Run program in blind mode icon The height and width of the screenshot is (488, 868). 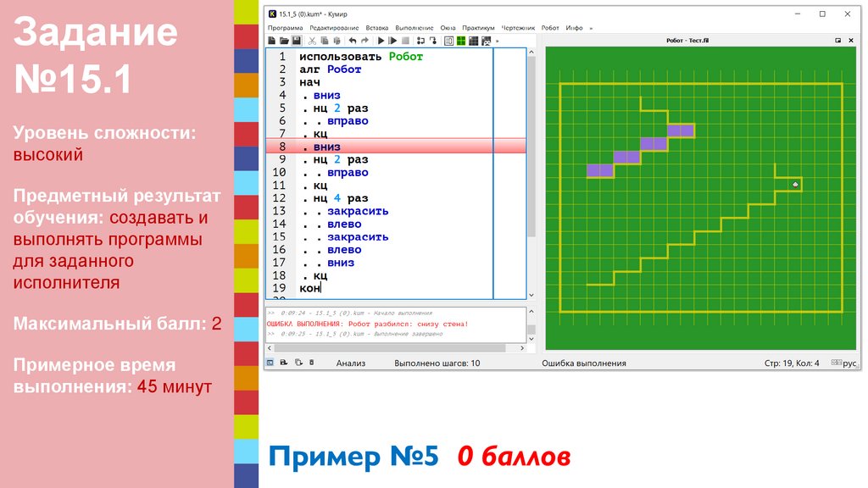coord(393,41)
